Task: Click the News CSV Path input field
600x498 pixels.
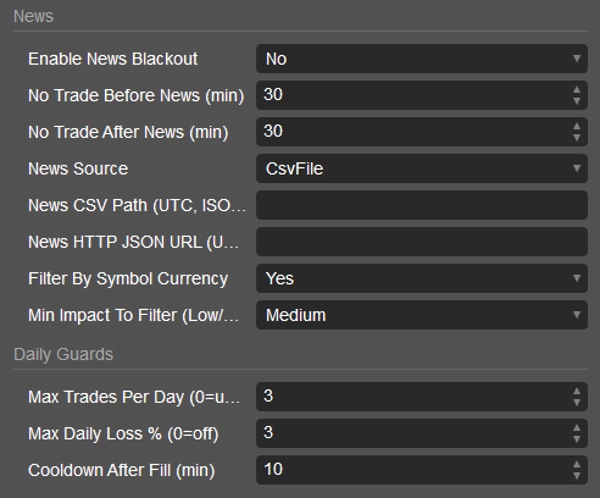Action: tap(421, 205)
